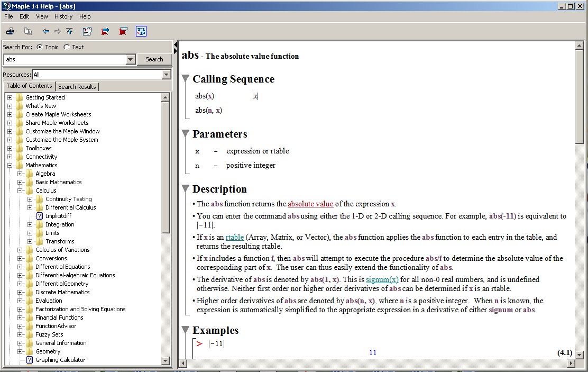Expand the Differential Calculus node
This screenshot has height=372, width=588.
pos(30,207)
